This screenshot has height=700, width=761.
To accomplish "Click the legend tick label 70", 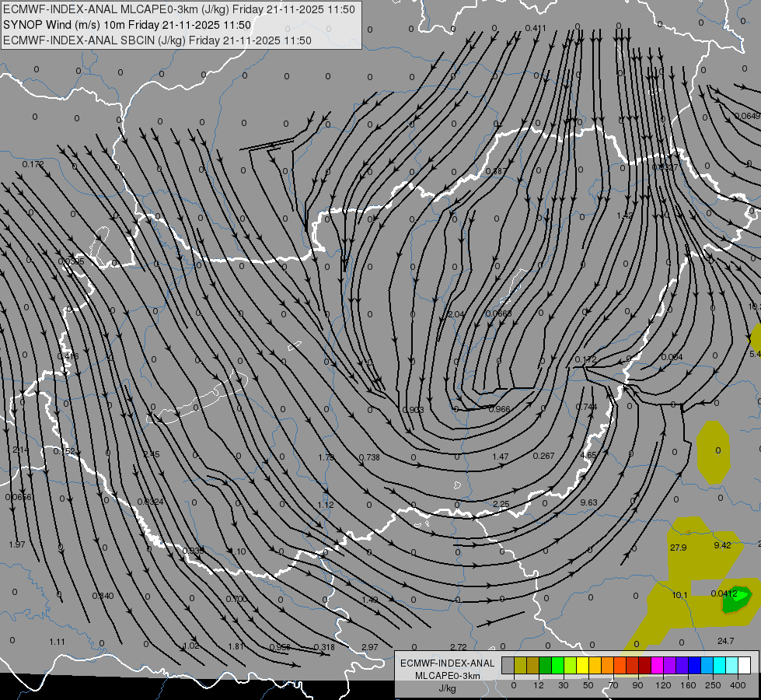I will pos(613,685).
